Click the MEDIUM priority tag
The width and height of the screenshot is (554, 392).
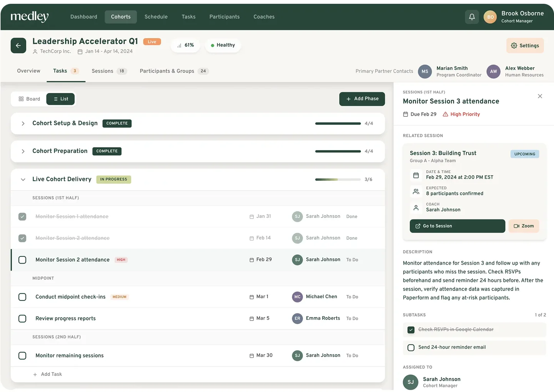click(120, 297)
